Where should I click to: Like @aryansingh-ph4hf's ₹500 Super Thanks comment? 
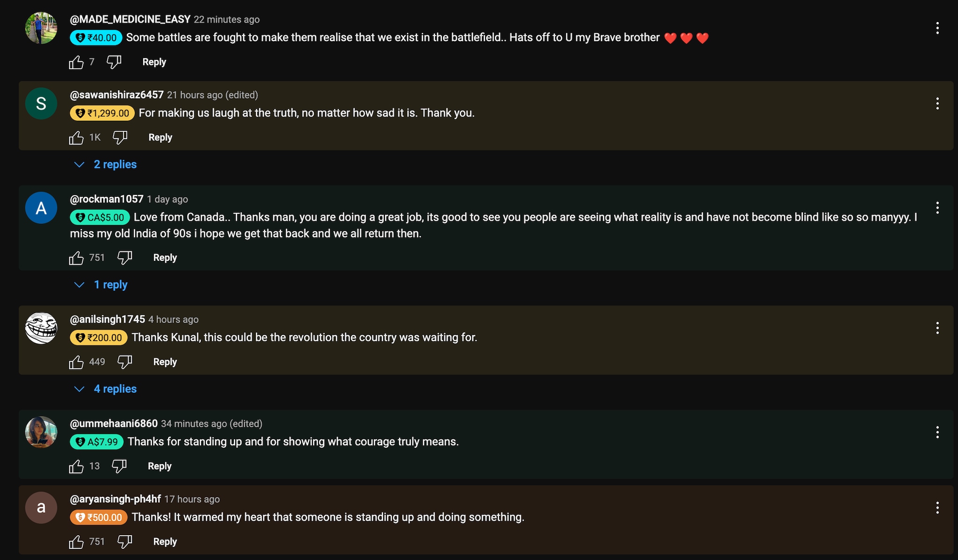76,541
